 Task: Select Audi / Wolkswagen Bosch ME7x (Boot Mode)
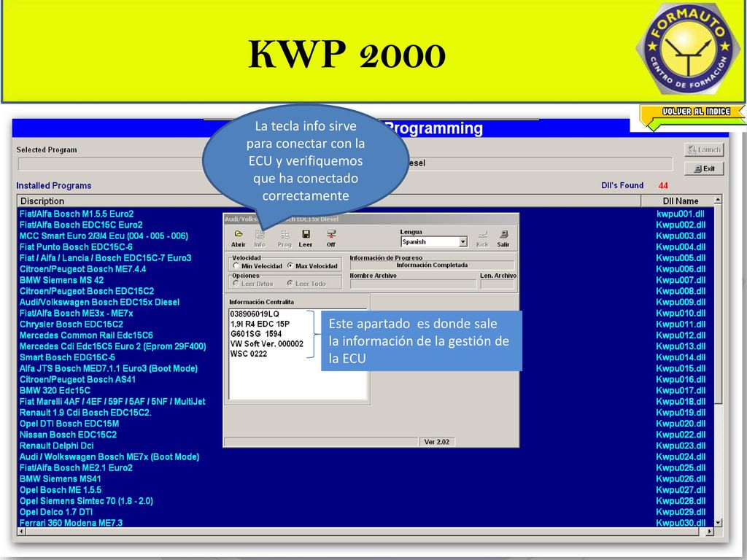[109, 456]
